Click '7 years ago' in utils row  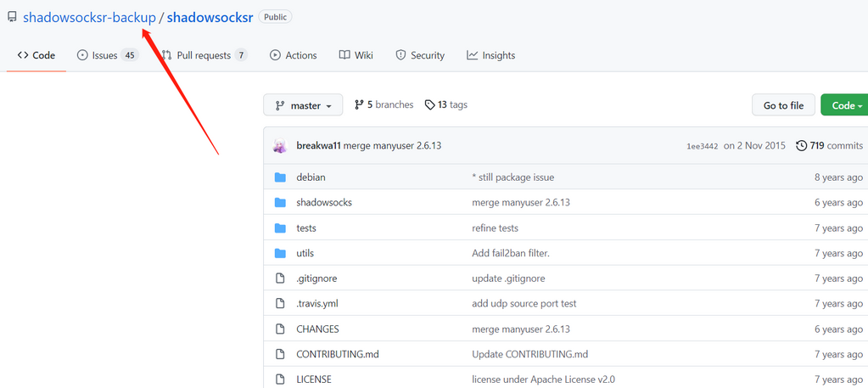click(838, 253)
